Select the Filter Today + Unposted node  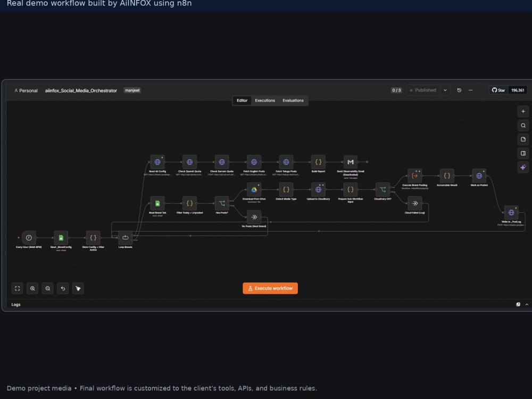point(190,204)
